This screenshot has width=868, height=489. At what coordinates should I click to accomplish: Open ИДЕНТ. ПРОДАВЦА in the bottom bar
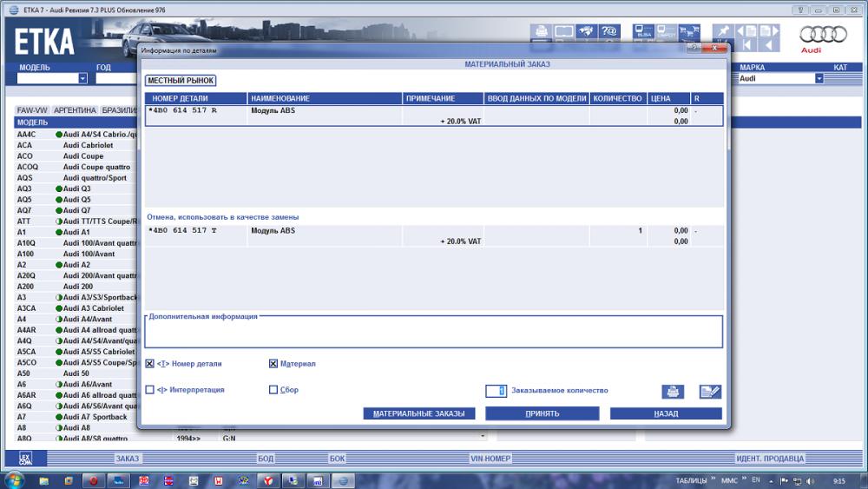tap(770, 459)
